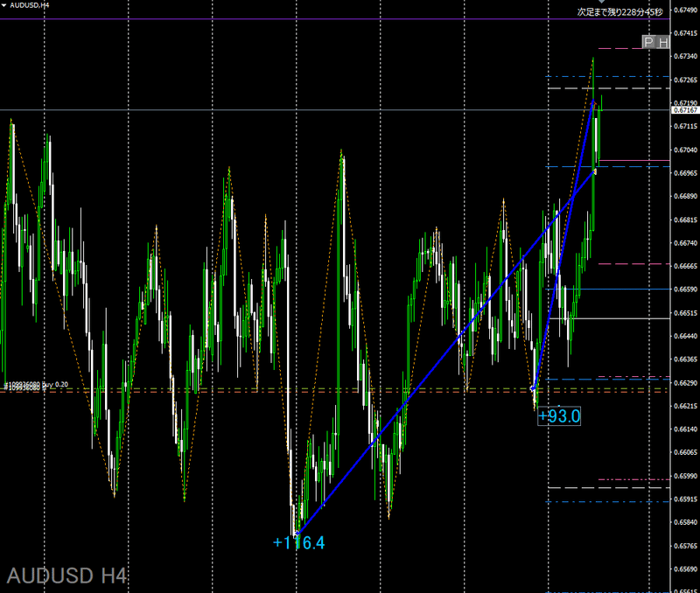Click the 0.67340 price scale value
Screen dimensions: 700x593
pyautogui.click(x=685, y=56)
